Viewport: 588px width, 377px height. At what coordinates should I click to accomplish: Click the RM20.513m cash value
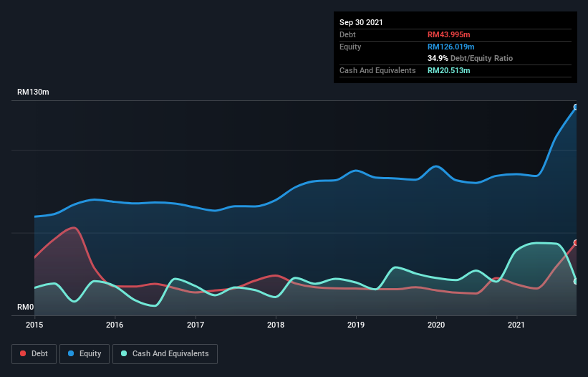click(449, 70)
